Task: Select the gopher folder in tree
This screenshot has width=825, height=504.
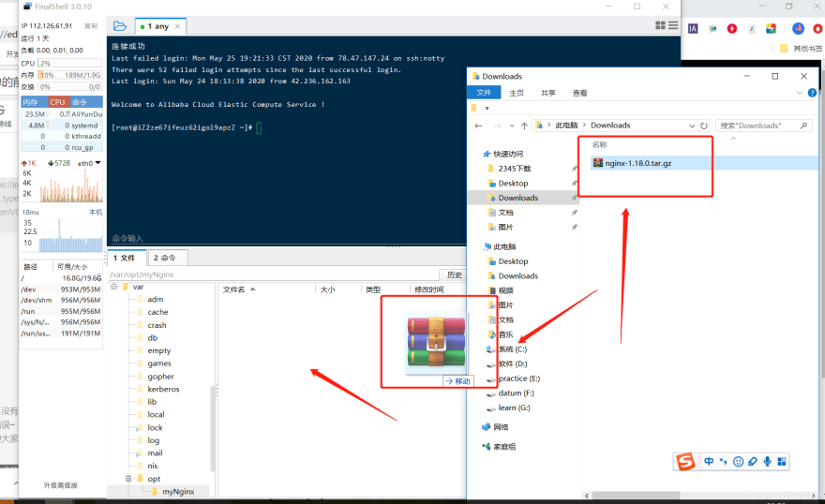Action: click(160, 377)
